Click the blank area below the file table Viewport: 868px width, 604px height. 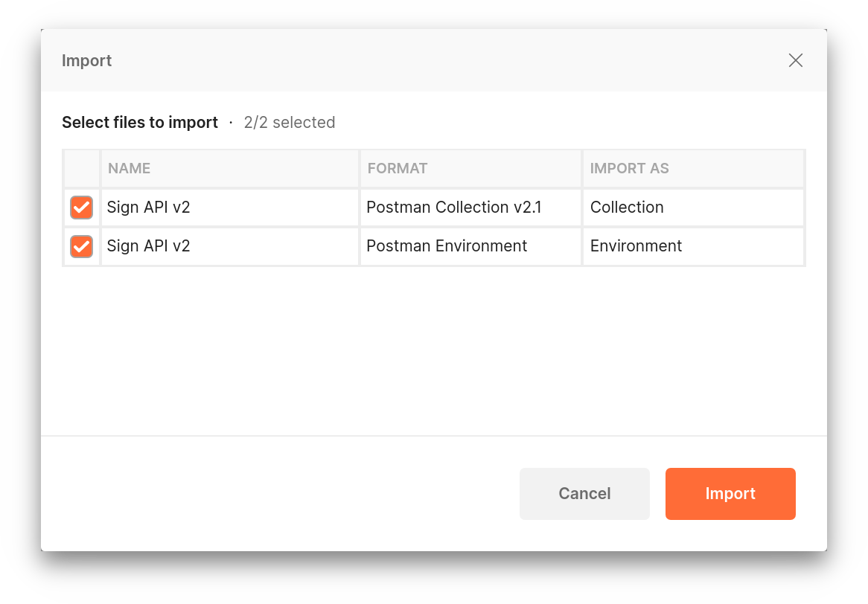[433, 350]
